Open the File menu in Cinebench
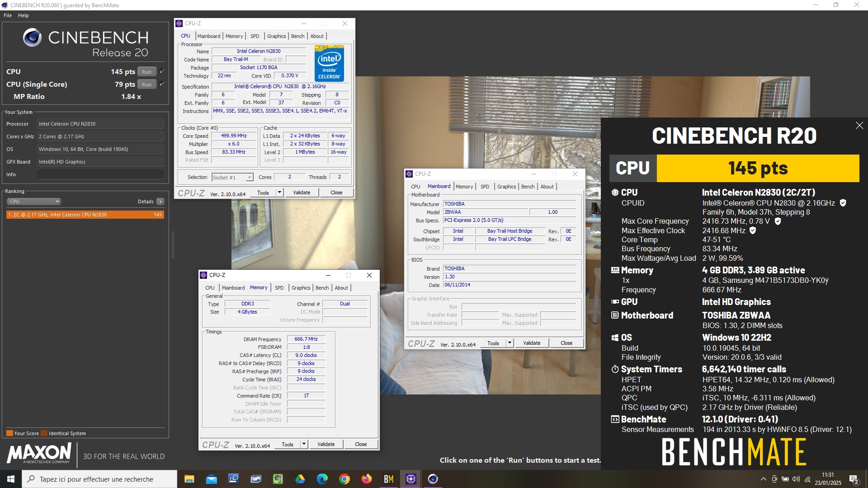Screen dimensions: 868x488 click(8, 15)
